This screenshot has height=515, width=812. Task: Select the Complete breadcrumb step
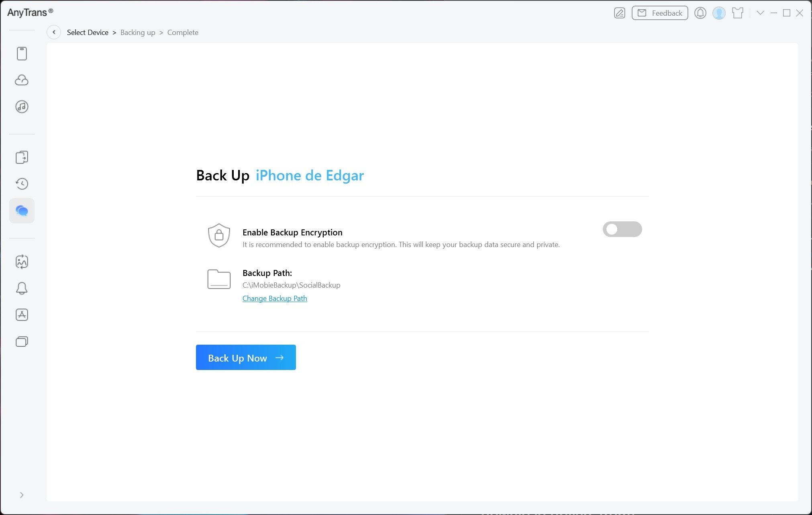(182, 32)
